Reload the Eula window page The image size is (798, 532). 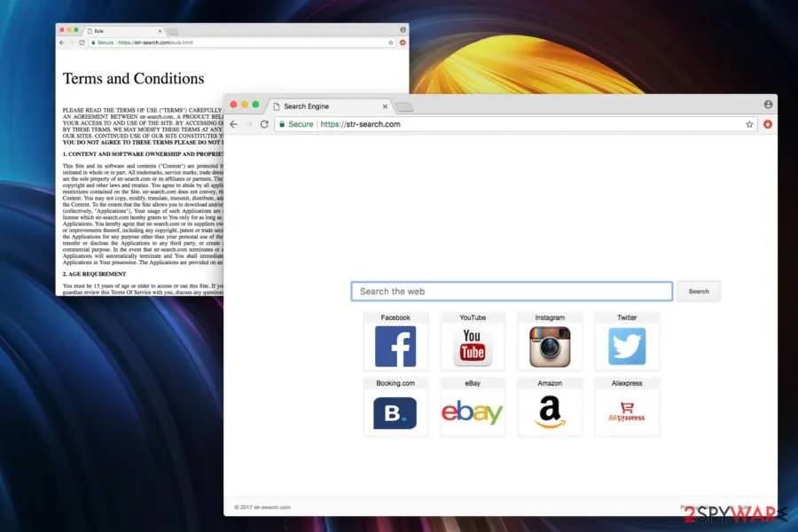[82, 43]
